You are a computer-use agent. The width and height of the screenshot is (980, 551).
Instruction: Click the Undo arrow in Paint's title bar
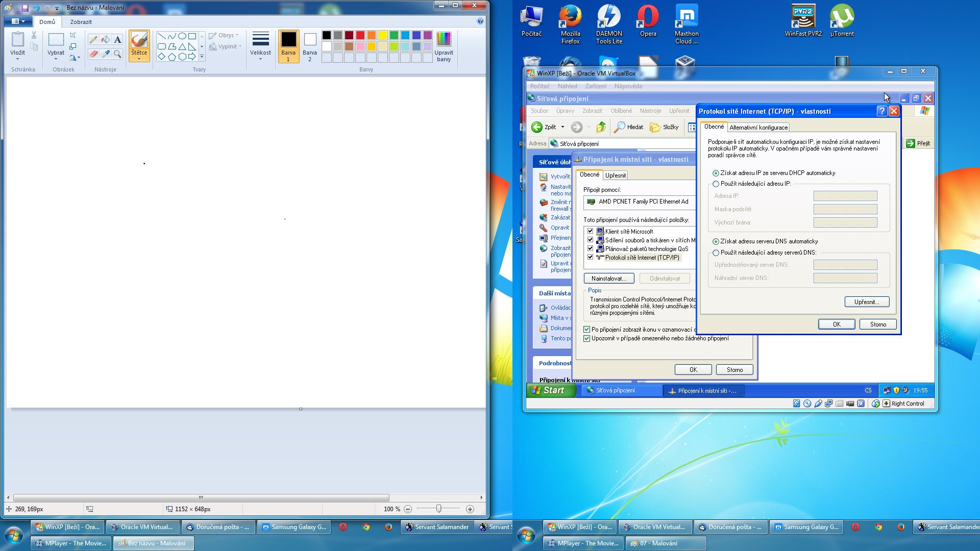click(36, 8)
